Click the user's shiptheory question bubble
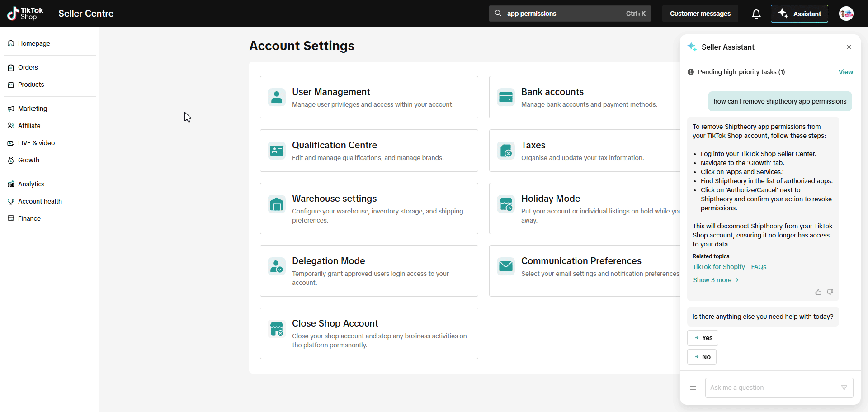The width and height of the screenshot is (868, 412). pyautogui.click(x=780, y=101)
